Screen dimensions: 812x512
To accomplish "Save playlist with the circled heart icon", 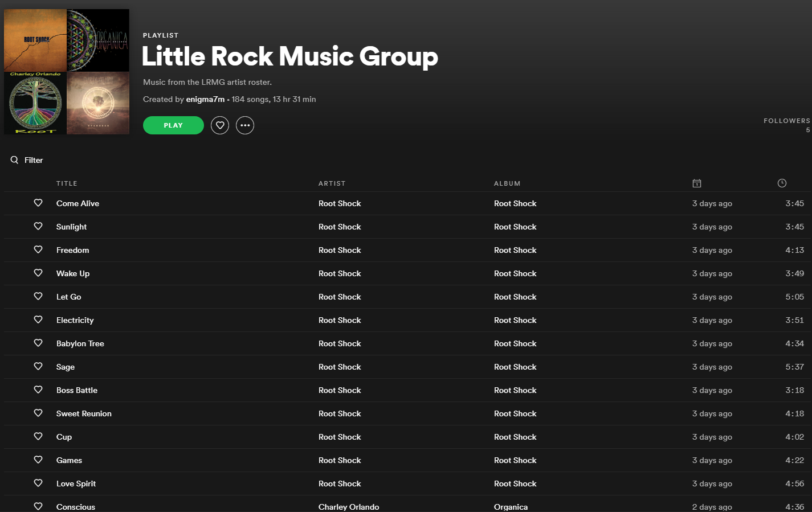I will 220,125.
